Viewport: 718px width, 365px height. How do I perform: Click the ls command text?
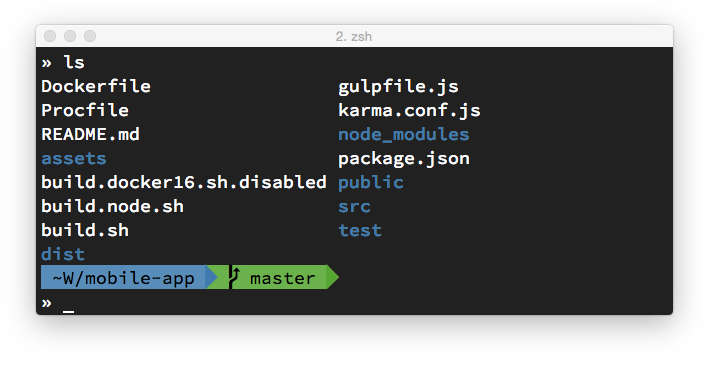tap(74, 62)
